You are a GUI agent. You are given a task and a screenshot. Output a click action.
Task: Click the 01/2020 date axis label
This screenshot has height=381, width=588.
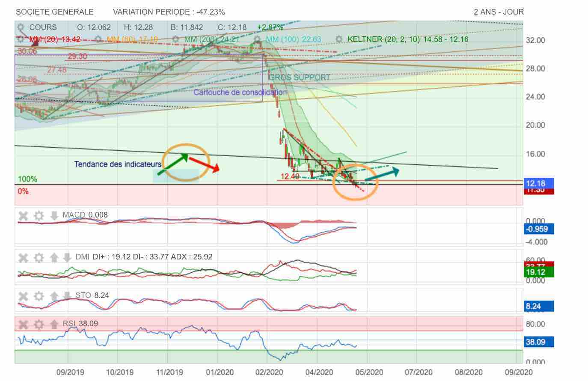[x=220, y=372]
